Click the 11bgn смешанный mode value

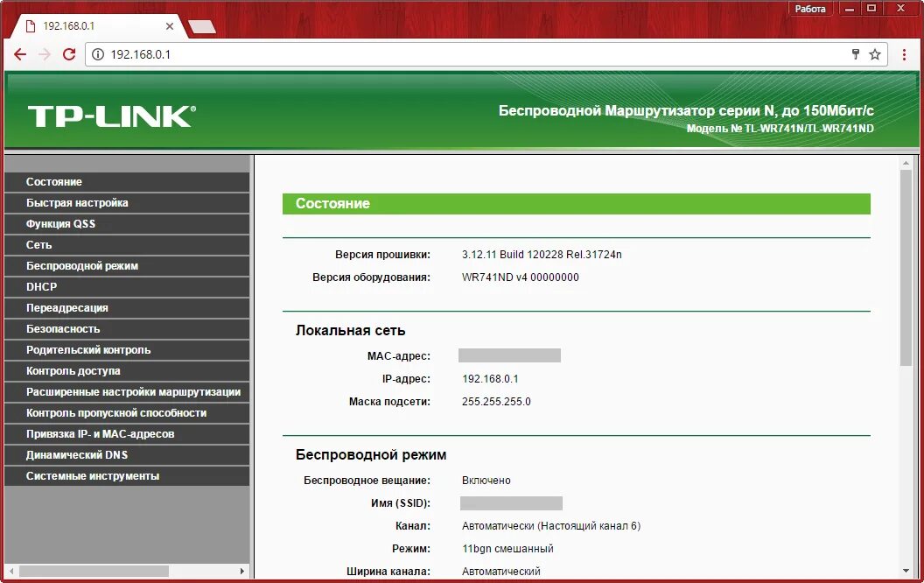[x=508, y=549]
